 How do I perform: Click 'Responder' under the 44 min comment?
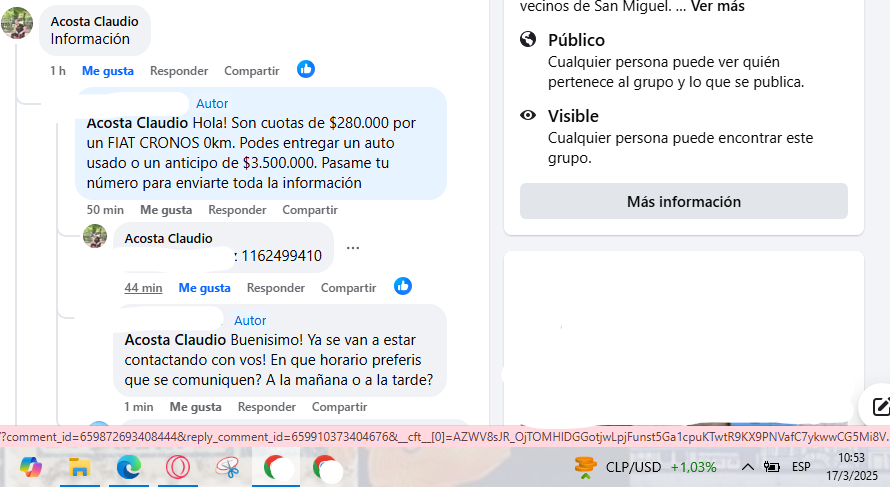click(275, 288)
